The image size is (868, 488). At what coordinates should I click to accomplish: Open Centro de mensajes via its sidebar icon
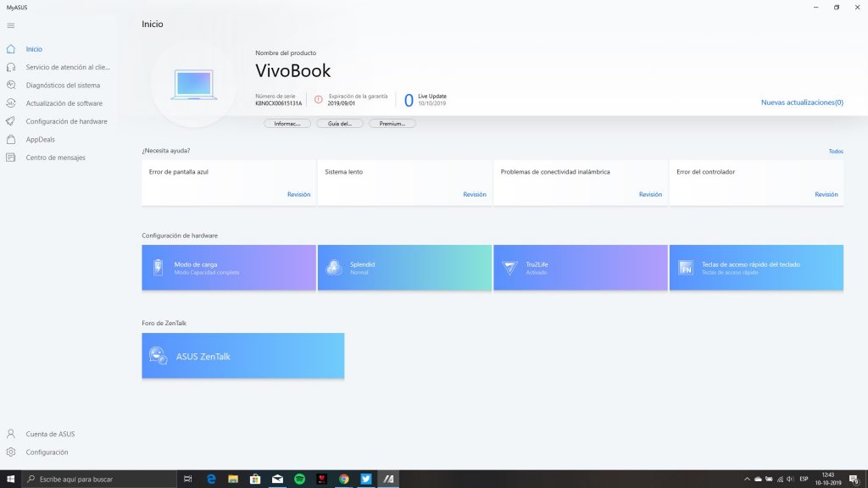tap(10, 158)
